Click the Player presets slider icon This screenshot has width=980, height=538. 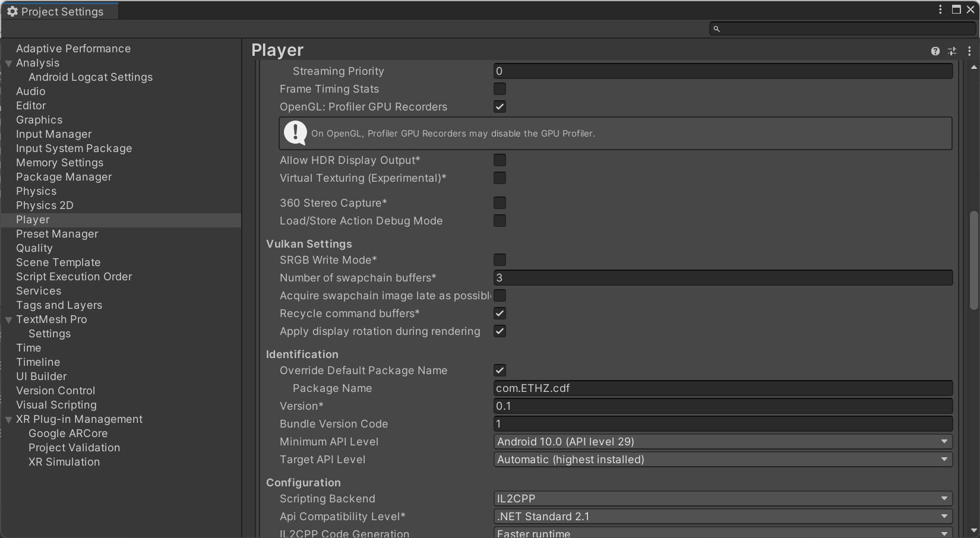click(952, 51)
